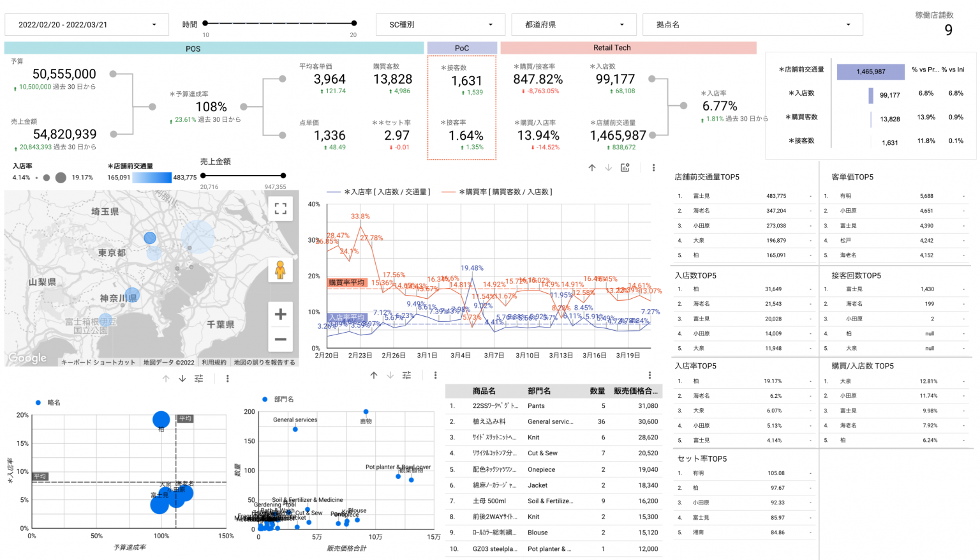Select table row 植え込み料 General servic...
Viewport: 980px width, 560px height.
click(554, 422)
